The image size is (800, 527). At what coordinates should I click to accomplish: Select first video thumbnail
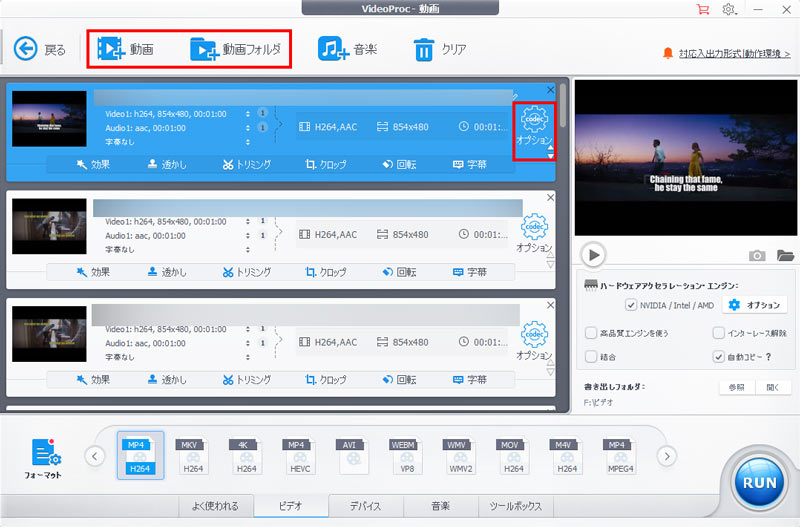point(49,119)
